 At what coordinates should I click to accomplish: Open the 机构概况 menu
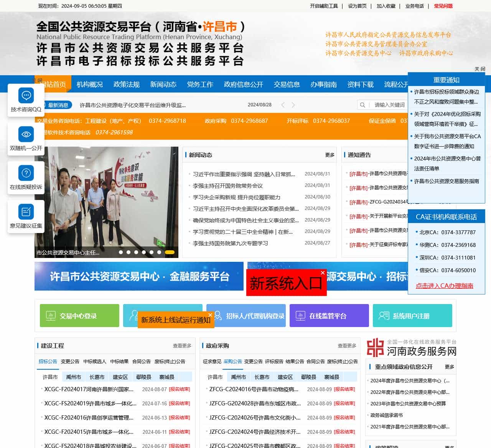pyautogui.click(x=90, y=84)
